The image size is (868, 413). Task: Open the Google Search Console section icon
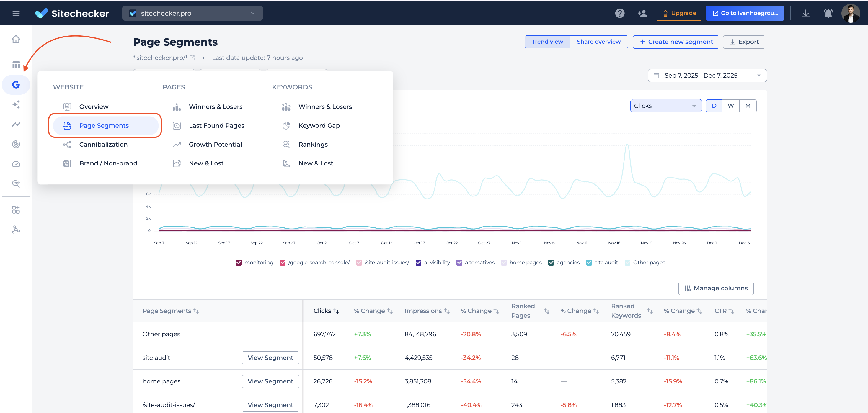point(16,85)
